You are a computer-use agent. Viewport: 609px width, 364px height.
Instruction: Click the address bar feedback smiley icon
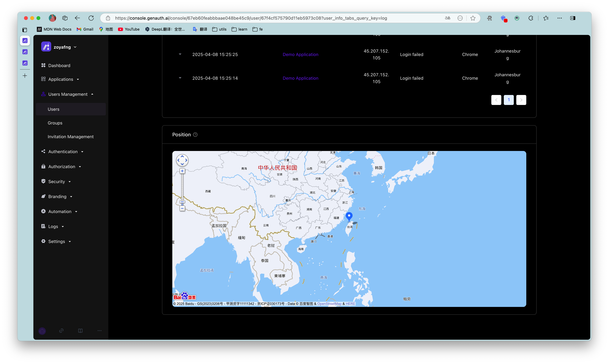[x=460, y=18]
